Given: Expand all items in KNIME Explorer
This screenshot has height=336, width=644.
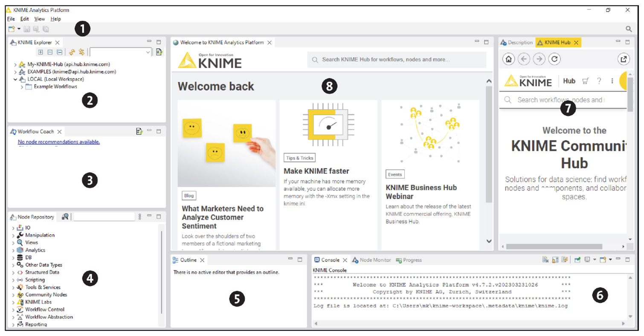Looking at the screenshot, I should tap(41, 52).
